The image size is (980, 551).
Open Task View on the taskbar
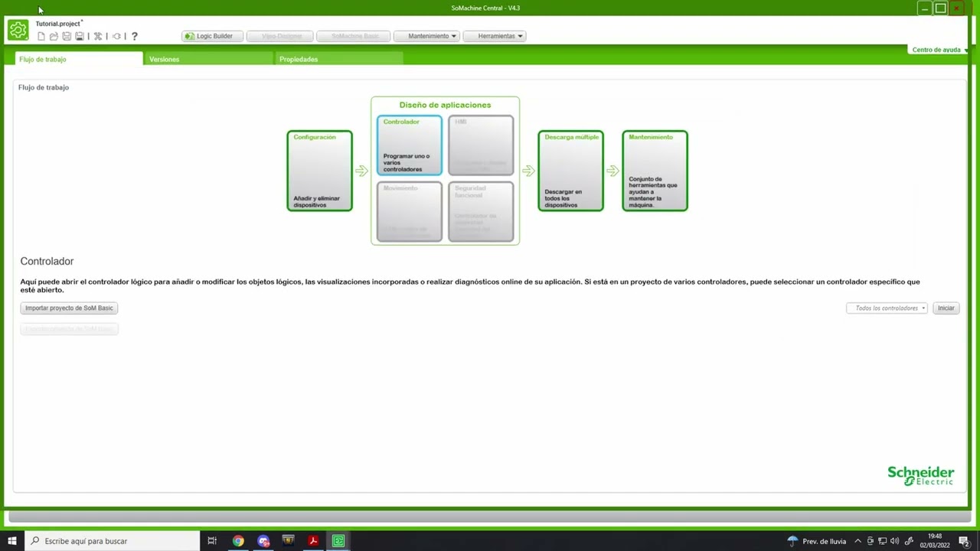click(x=212, y=541)
